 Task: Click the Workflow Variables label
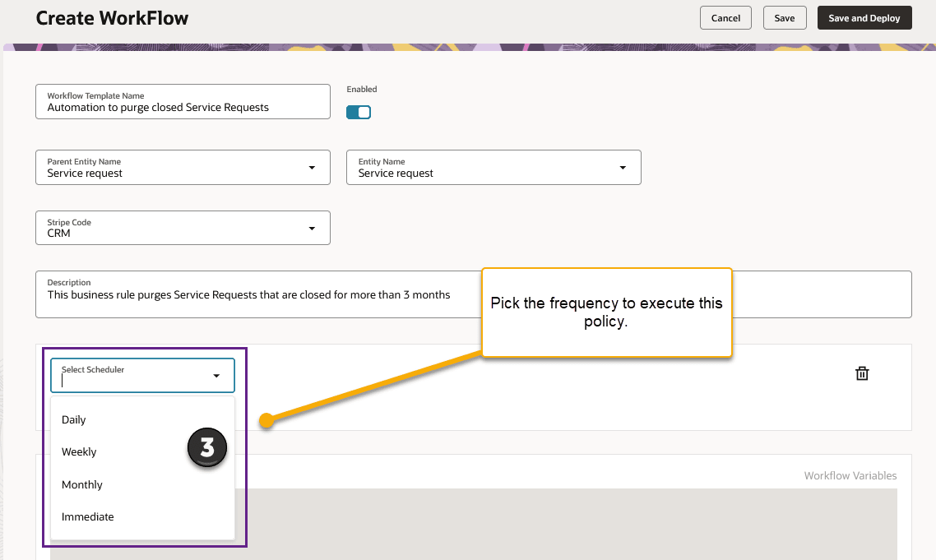850,475
